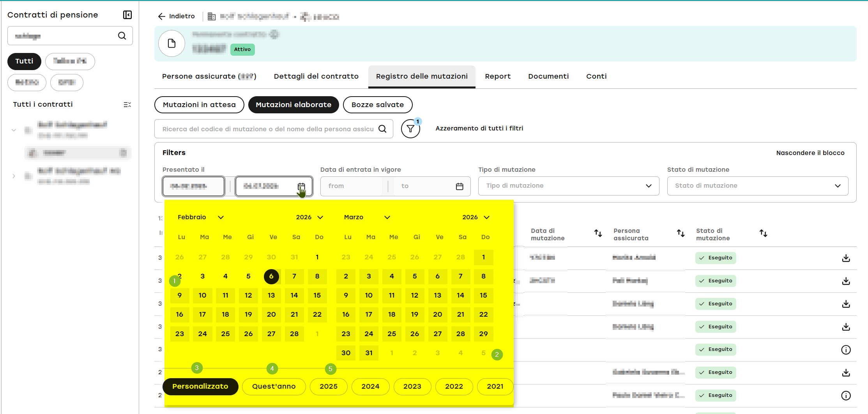Sort by Persona assicurata column

681,234
